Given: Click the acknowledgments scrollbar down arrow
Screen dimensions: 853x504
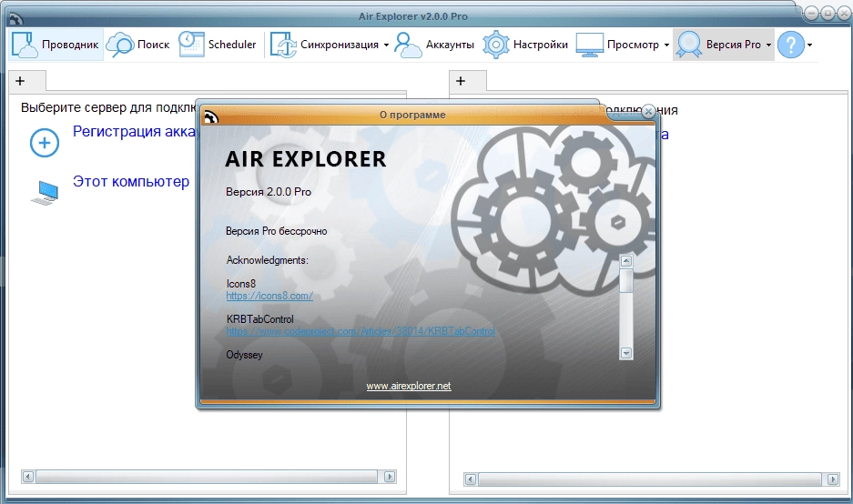Looking at the screenshot, I should pos(626,353).
